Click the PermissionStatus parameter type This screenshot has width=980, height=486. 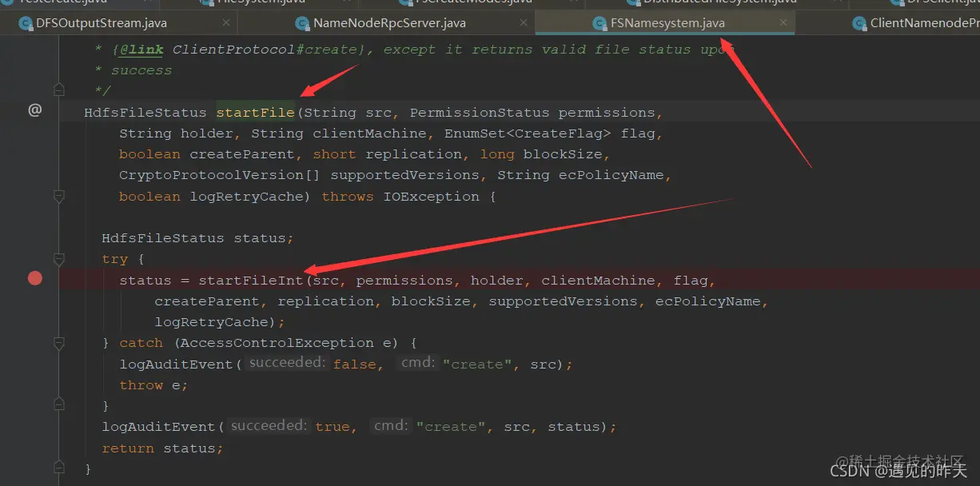pyautogui.click(x=480, y=113)
